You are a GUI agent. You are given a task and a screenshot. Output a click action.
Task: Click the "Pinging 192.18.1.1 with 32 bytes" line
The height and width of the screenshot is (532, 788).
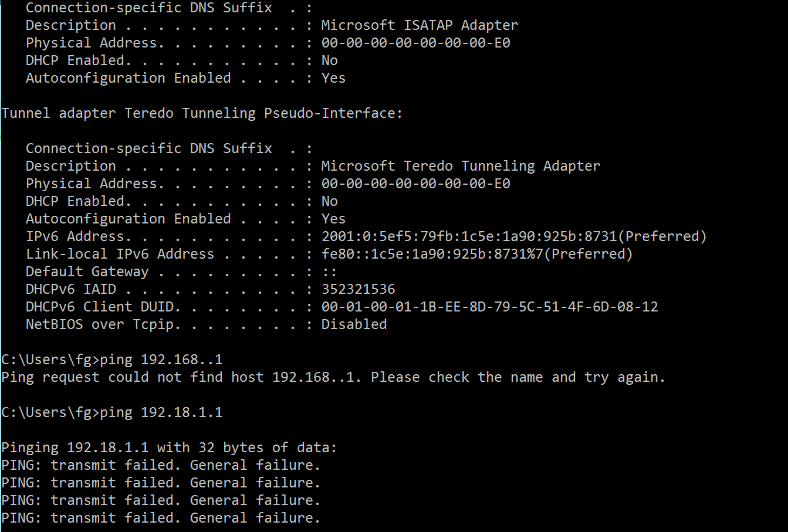click(169, 448)
